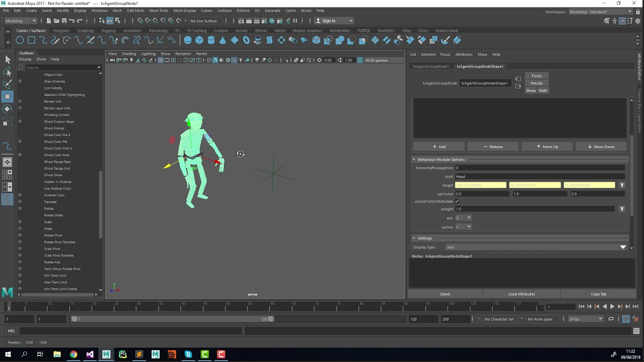Switch to the Rigging shelf tab

(x=108, y=31)
